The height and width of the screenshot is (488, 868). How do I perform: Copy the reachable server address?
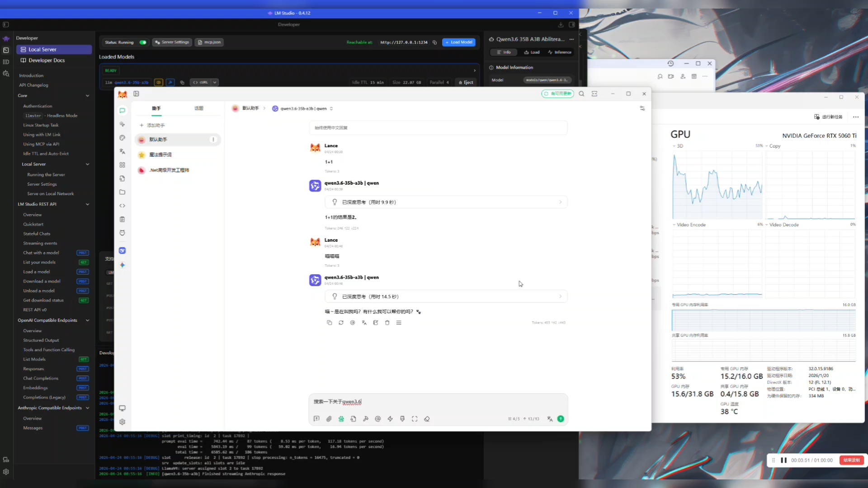[434, 42]
